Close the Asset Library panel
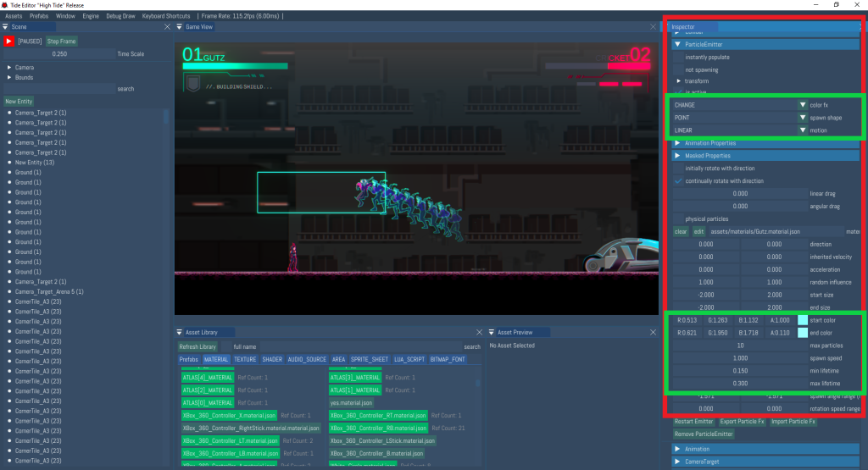868x470 pixels. (x=479, y=332)
